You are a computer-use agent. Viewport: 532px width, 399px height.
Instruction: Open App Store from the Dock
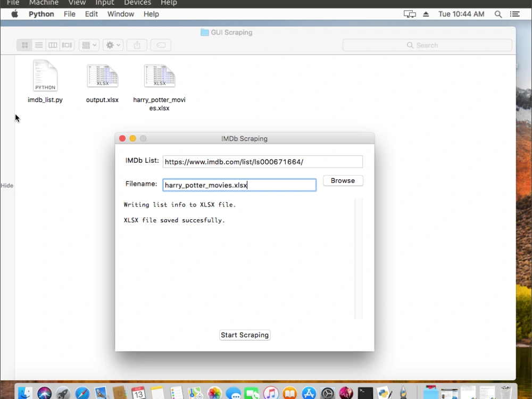tap(309, 393)
